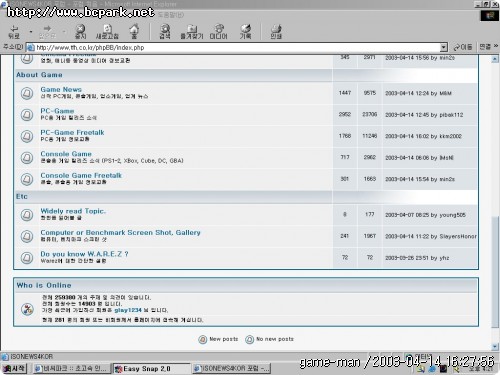Click the Windows Start button

[14, 368]
